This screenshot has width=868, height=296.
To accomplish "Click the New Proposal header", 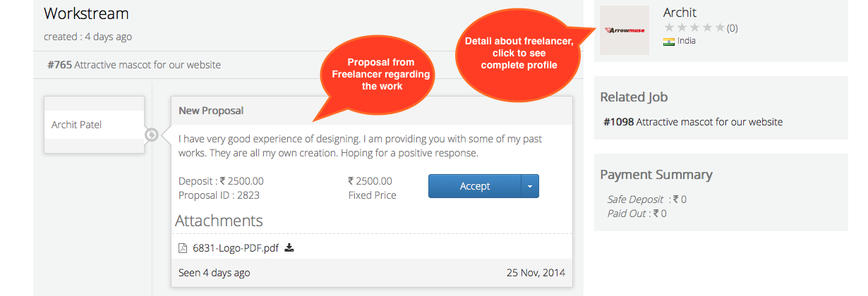I will pyautogui.click(x=211, y=111).
